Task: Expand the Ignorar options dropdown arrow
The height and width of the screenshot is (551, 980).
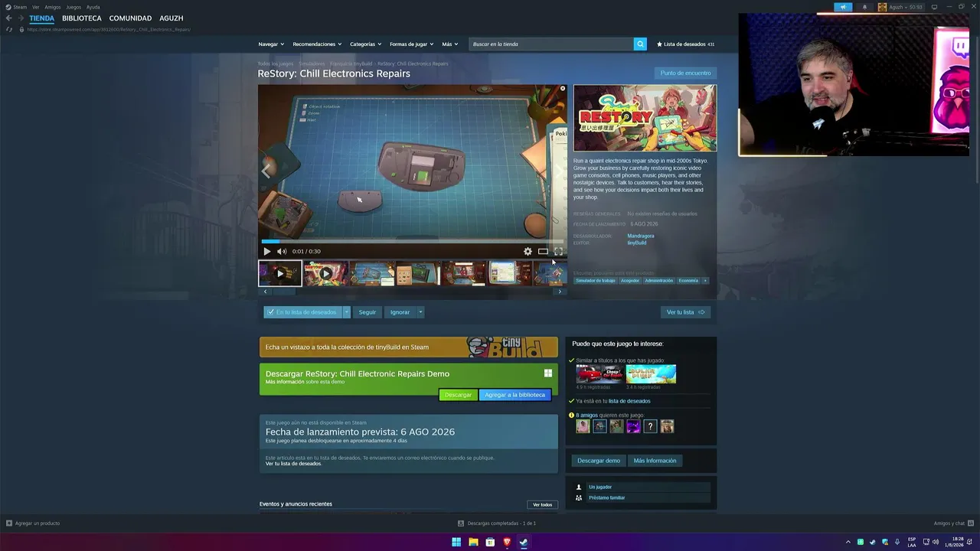Action: pyautogui.click(x=420, y=312)
